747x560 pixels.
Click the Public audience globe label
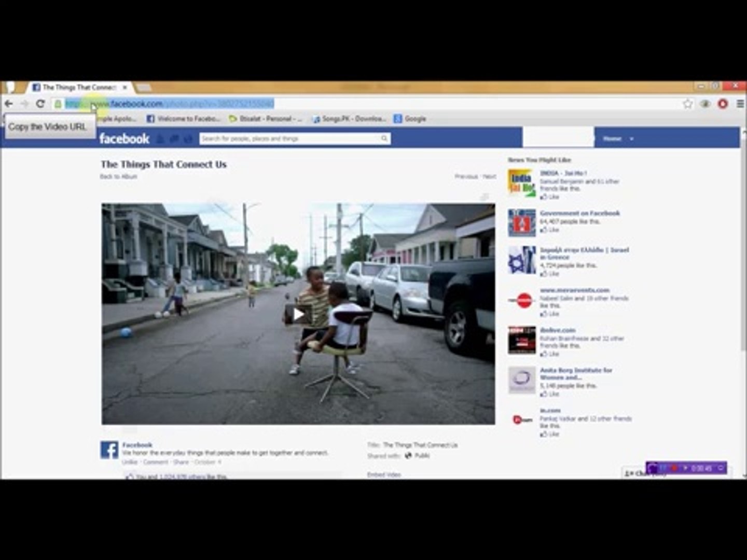[418, 456]
